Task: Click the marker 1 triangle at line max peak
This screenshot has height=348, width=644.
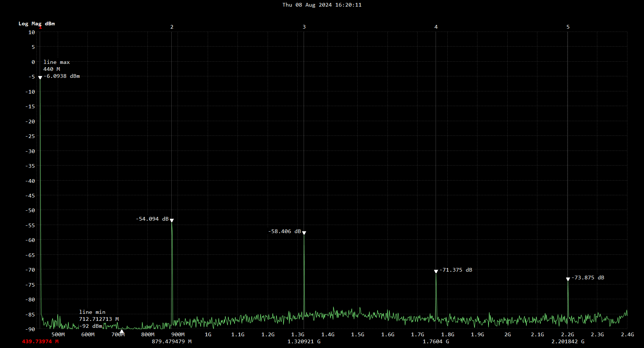Action: coord(40,78)
